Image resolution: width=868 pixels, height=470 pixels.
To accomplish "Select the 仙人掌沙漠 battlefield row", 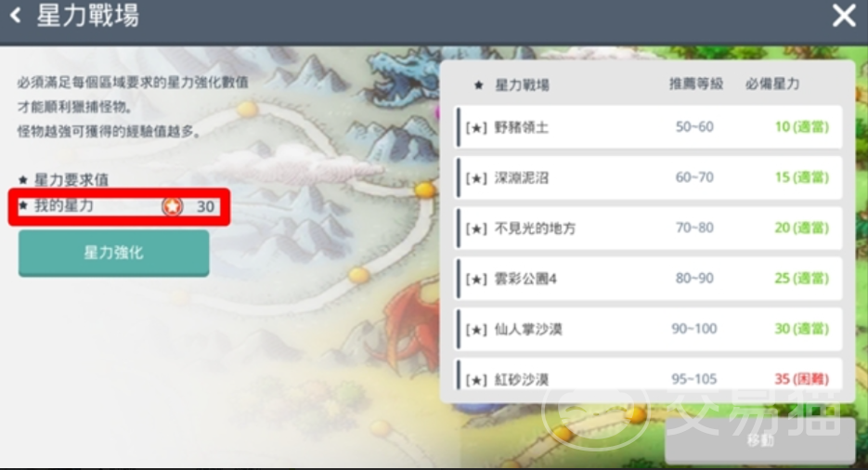I will [x=648, y=330].
